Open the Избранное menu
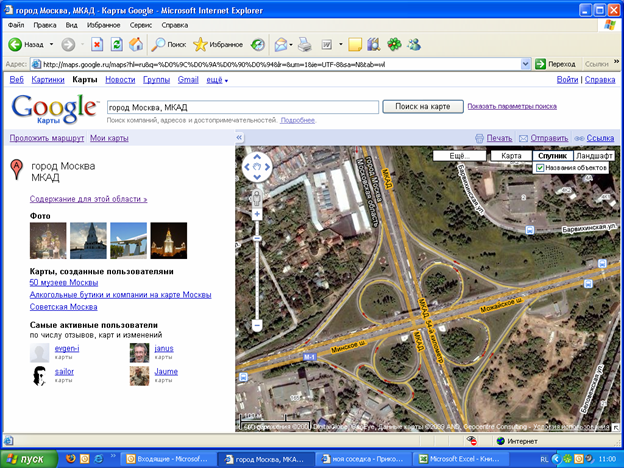This screenshot has height=469, width=625. (x=104, y=25)
